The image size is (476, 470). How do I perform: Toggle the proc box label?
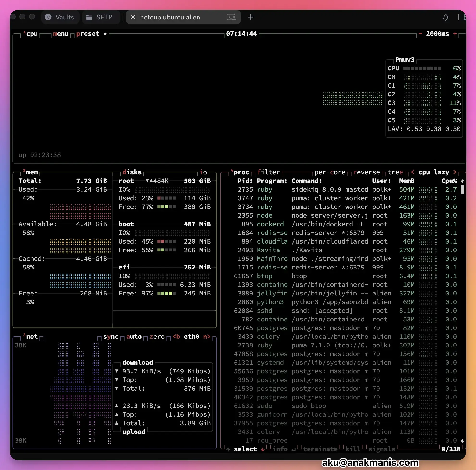coord(240,172)
